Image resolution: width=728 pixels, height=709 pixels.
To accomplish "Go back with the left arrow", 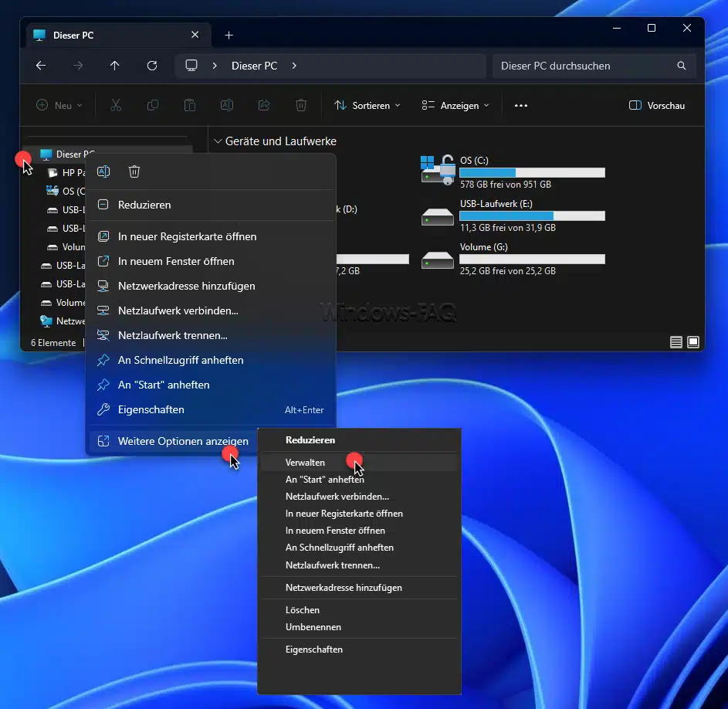I will click(41, 66).
